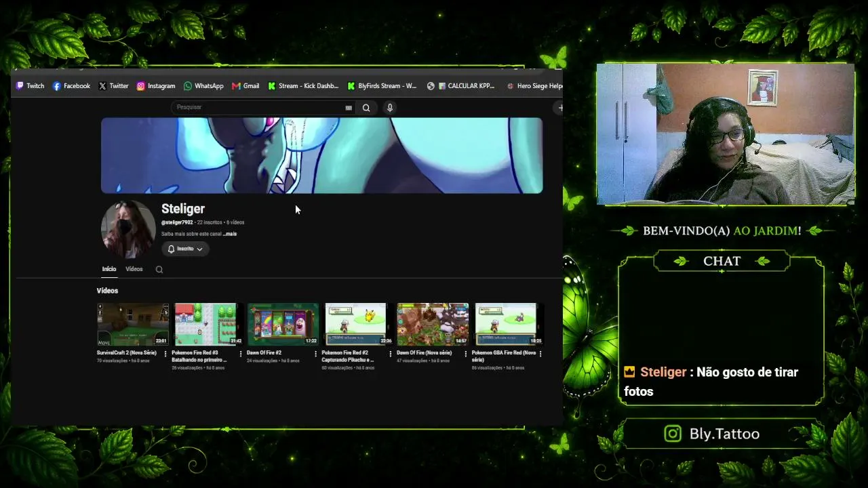Open Pokemon Fire Red #2 Capturando Pikachu title
This screenshot has height=488, width=868.
coord(348,357)
